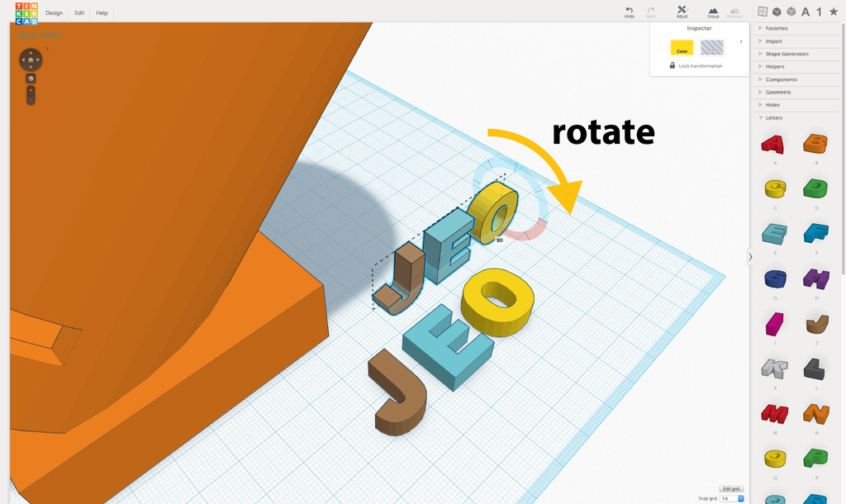Reset view with the home button

point(31,59)
